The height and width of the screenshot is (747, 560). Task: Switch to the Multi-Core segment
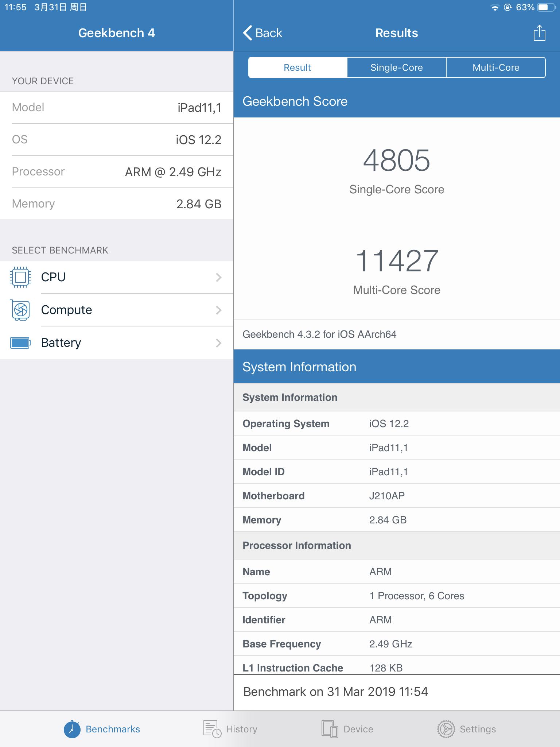click(x=496, y=67)
